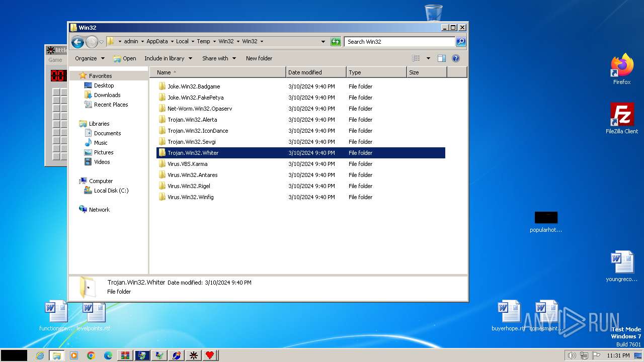The image size is (644, 362).
Task: Select the highlighted Trojan.Win32.Whiter row
Action: coord(301,153)
